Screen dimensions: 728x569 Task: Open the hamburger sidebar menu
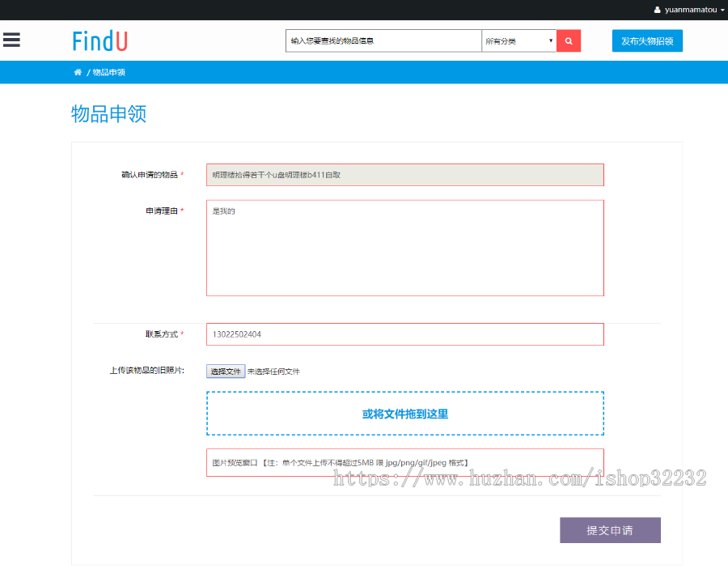coord(11,40)
